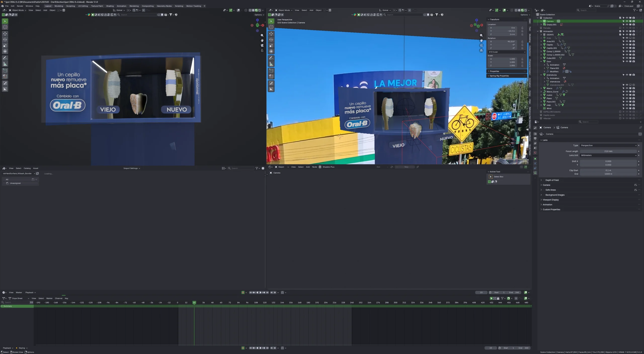Switch to the UV Editing workspace tab
The height and width of the screenshot is (354, 644).
tap(83, 6)
